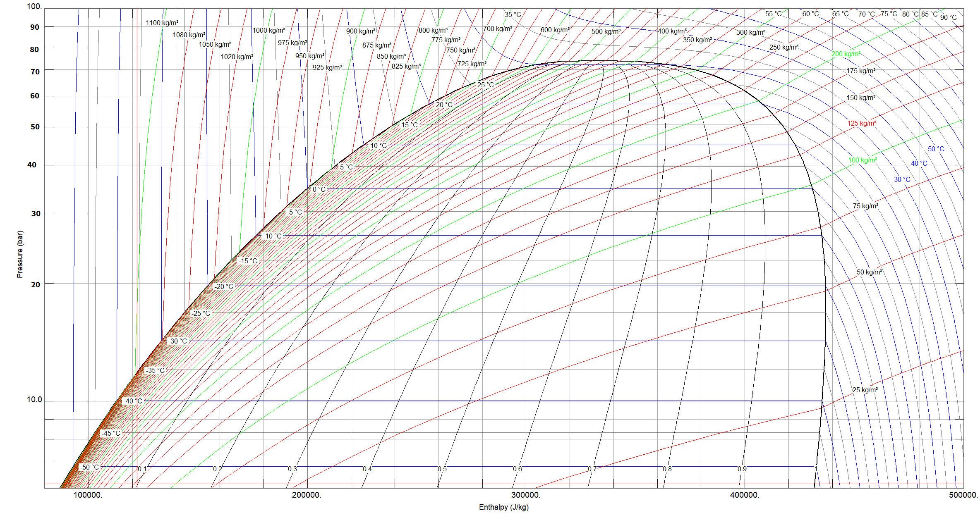Click the Enthalpy (J/kg) axis title
The height and width of the screenshot is (520, 980).
[503, 507]
